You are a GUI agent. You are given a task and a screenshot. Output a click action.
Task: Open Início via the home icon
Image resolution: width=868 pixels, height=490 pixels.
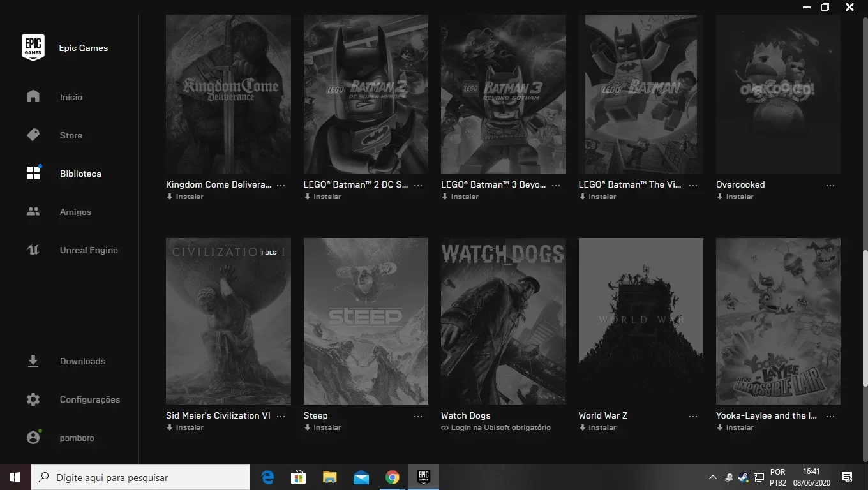[33, 96]
